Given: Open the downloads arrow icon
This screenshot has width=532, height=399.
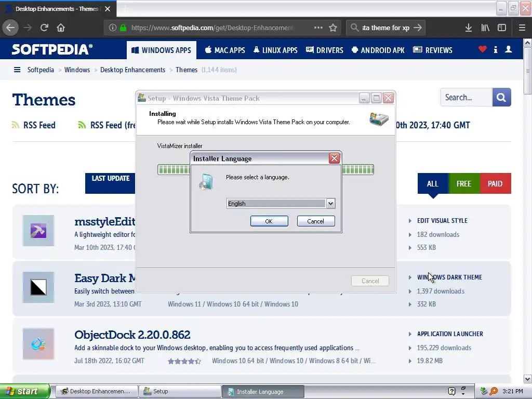Looking at the screenshot, I should (469, 28).
